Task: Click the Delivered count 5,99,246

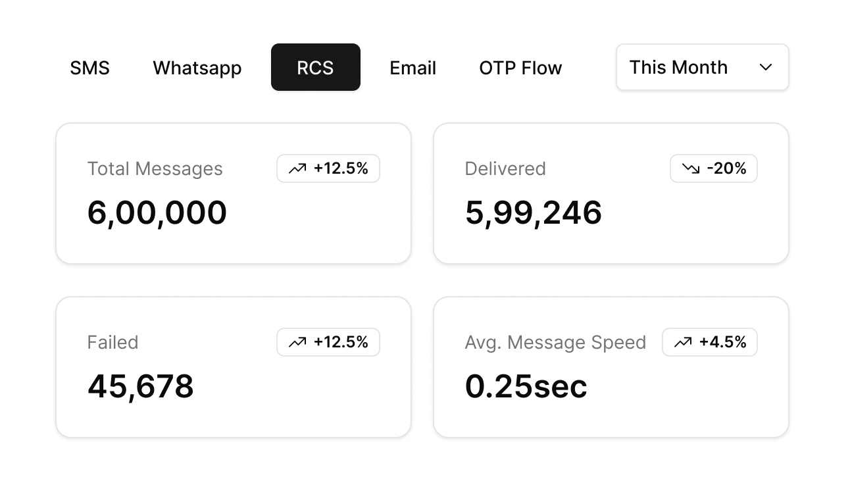Action: 534,212
